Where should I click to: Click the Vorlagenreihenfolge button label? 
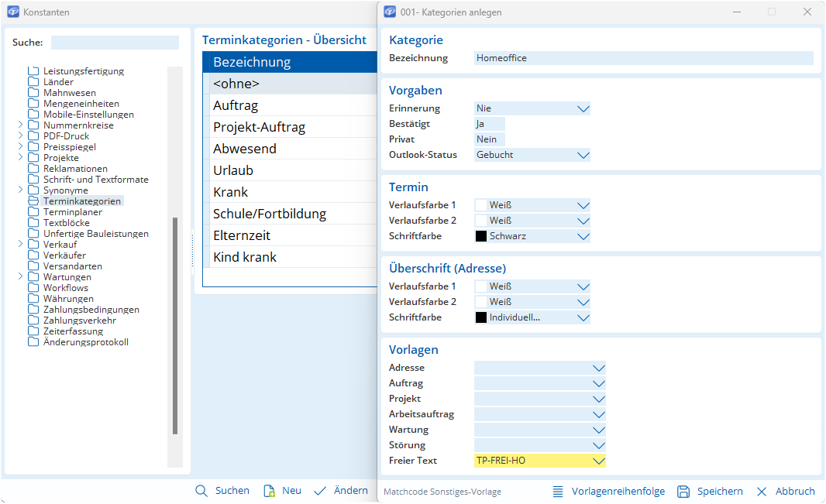coord(618,492)
